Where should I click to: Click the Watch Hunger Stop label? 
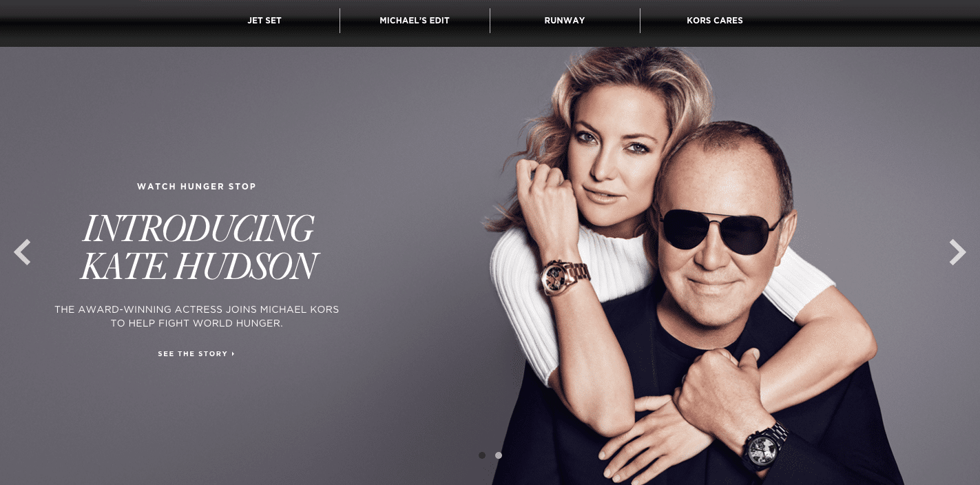point(196,187)
